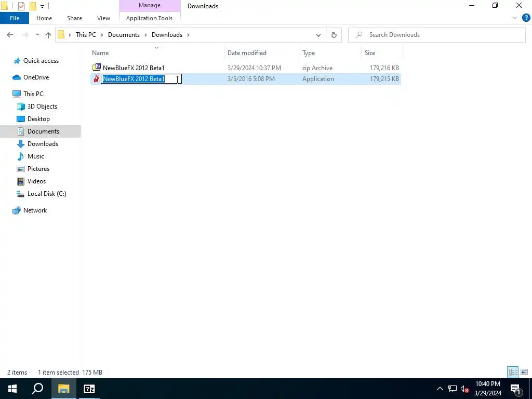Click the File Explorer taskbar icon
This screenshot has height=399, width=532.
click(x=63, y=389)
